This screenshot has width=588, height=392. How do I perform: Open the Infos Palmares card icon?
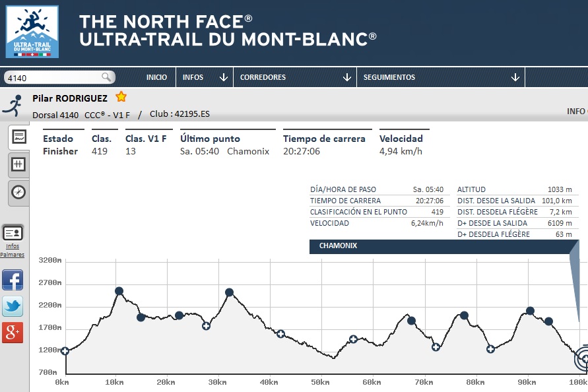13,233
